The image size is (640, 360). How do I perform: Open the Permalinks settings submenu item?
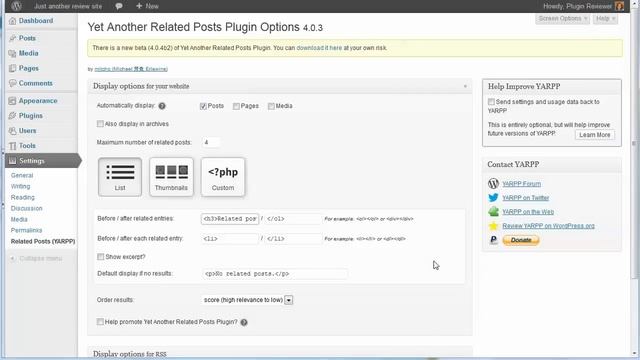pos(27,231)
